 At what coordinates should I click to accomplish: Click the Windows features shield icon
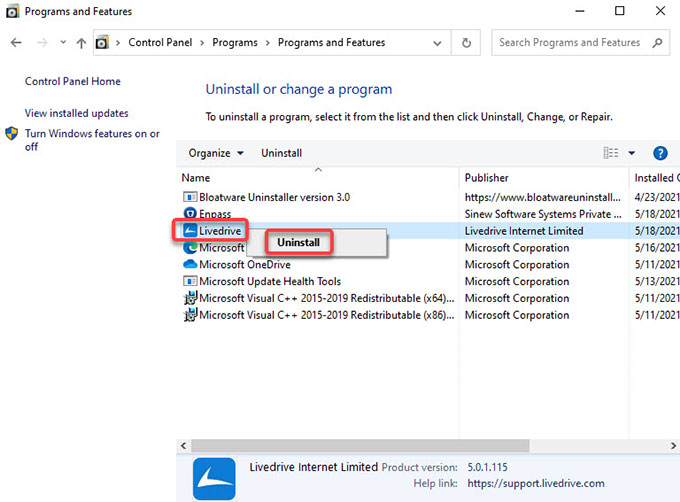coord(12,134)
